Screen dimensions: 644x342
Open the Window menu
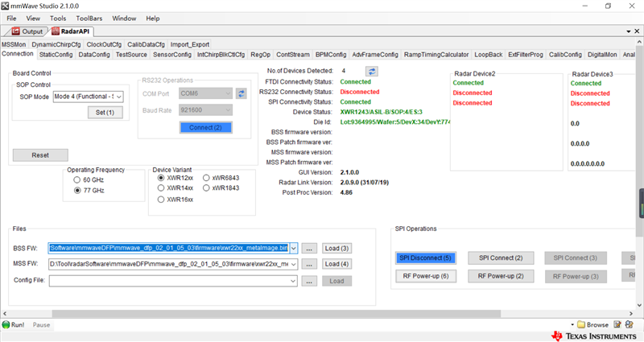[x=124, y=19]
